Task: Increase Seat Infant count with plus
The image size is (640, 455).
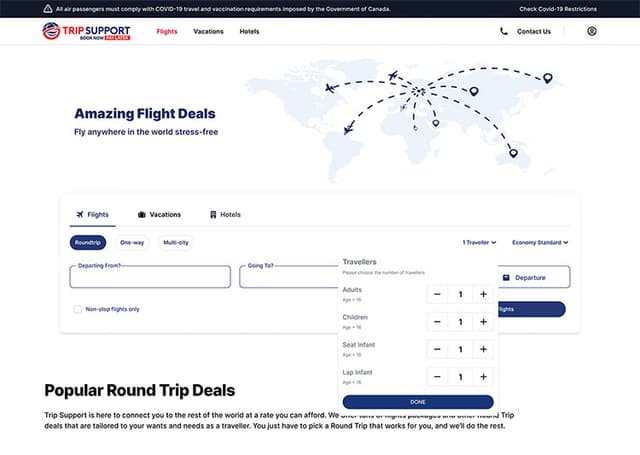Action: click(483, 349)
